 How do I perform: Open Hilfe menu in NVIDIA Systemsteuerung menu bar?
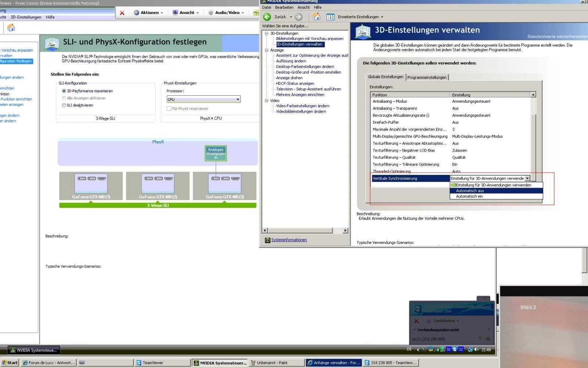[x=318, y=7]
